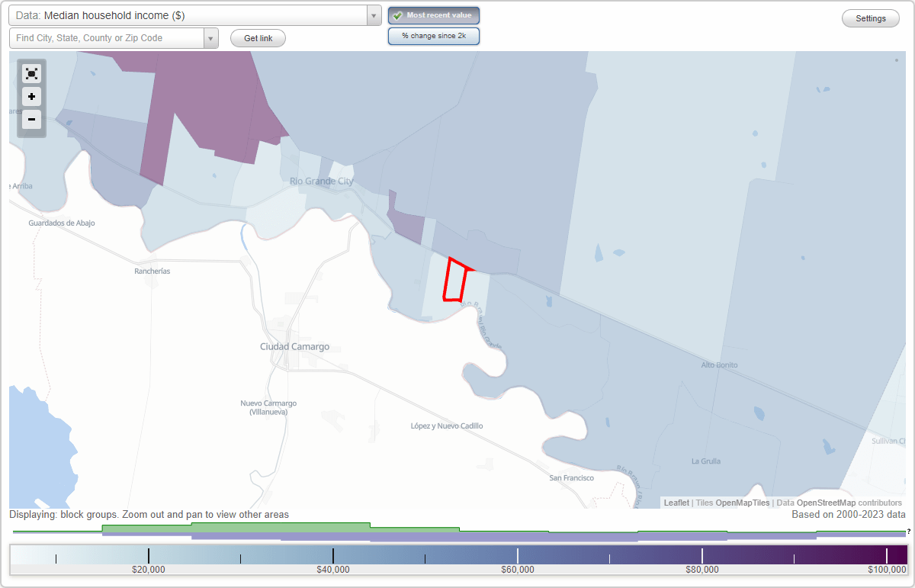
Task: Open Median household income selector arrow
Action: click(373, 15)
